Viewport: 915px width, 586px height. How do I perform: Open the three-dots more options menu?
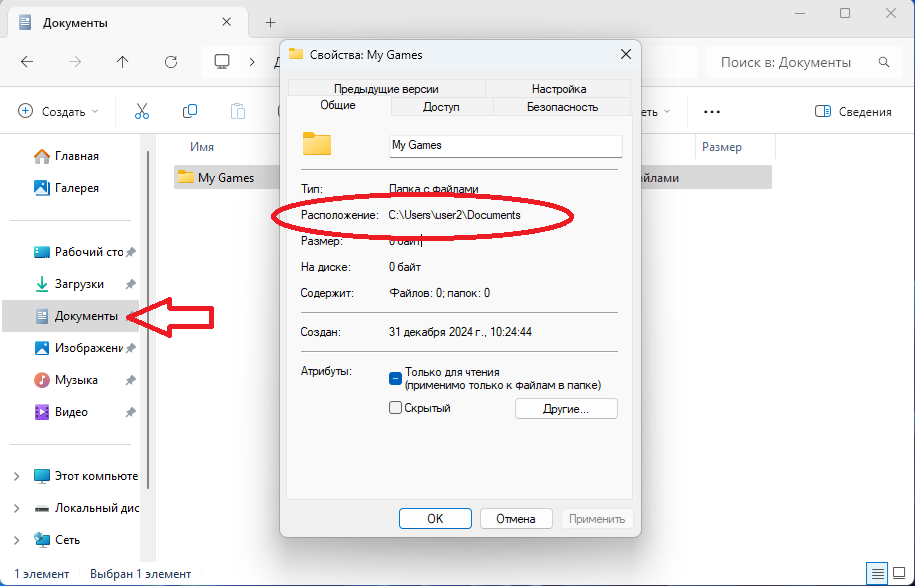click(x=712, y=112)
